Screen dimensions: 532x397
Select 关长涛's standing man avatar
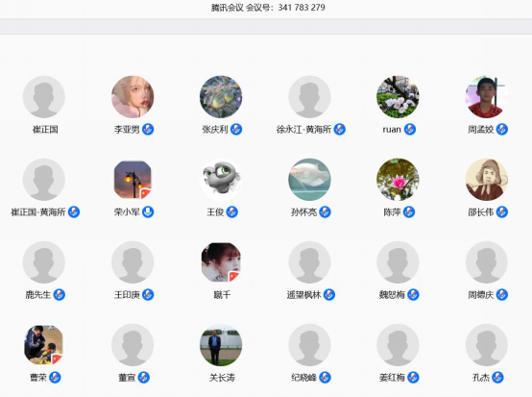221,345
